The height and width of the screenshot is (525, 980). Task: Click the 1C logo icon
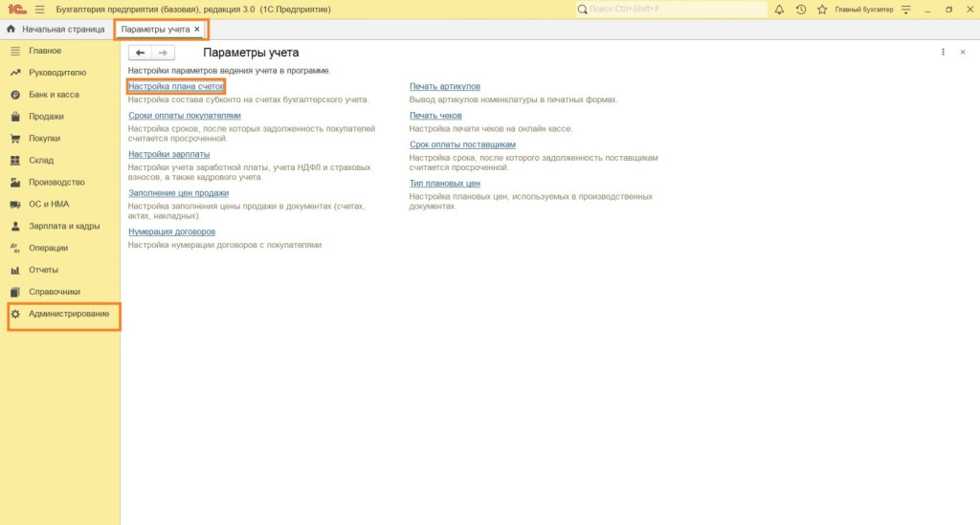tap(17, 10)
